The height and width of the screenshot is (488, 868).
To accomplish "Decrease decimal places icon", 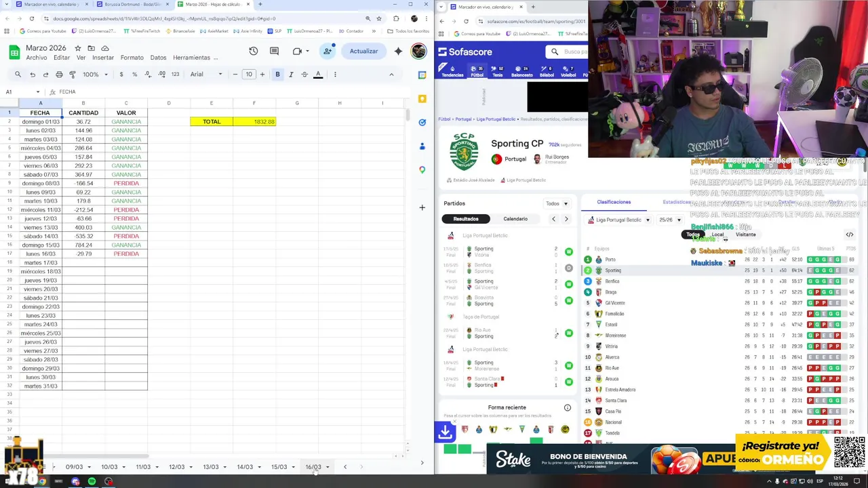I will (x=149, y=75).
